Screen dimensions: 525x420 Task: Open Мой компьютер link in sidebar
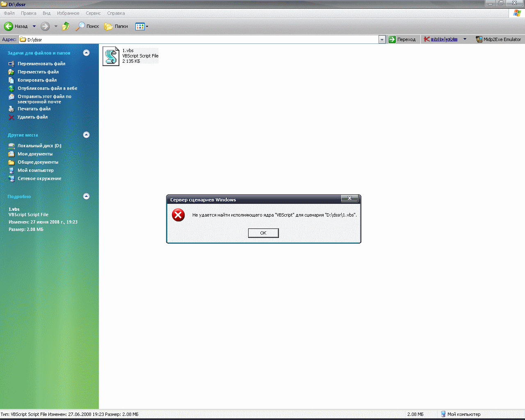[x=36, y=170]
